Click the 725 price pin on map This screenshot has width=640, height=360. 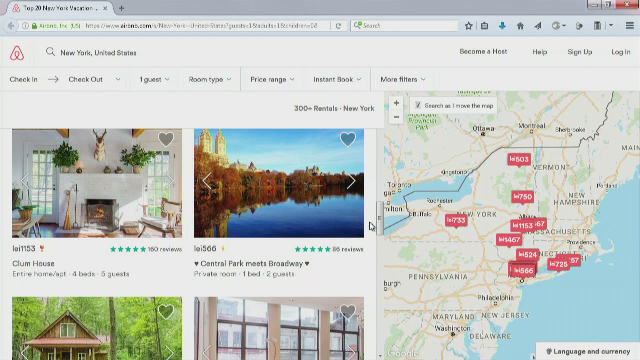click(x=558, y=264)
